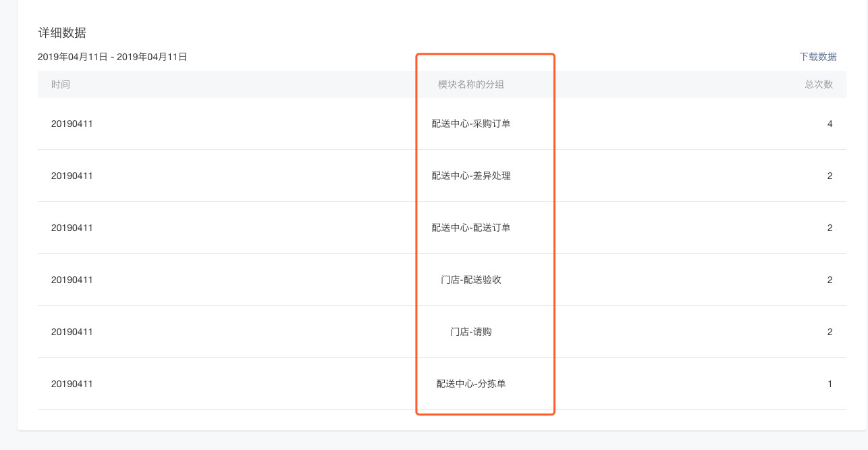Image resolution: width=868 pixels, height=450 pixels.
Task: Select the 门店-配送验收 module cell
Action: (471, 280)
